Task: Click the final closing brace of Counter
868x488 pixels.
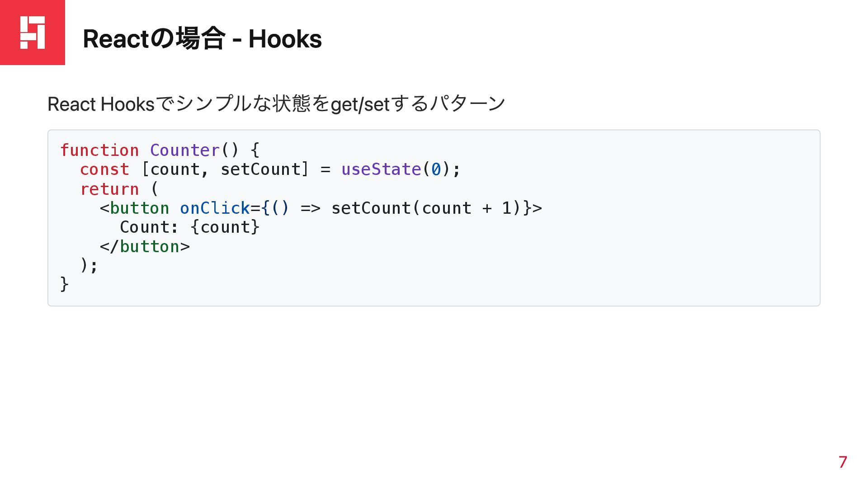Action: coord(64,284)
